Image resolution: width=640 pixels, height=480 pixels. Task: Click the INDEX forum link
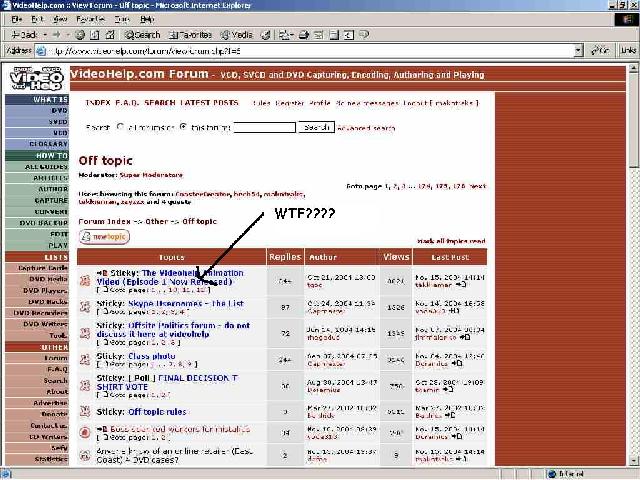(x=98, y=103)
